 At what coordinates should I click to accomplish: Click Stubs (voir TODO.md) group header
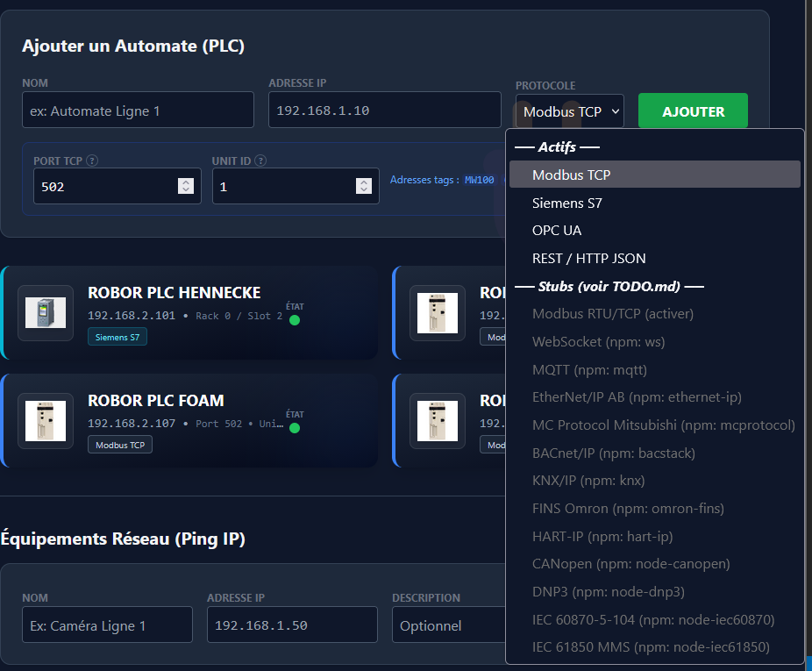609,287
